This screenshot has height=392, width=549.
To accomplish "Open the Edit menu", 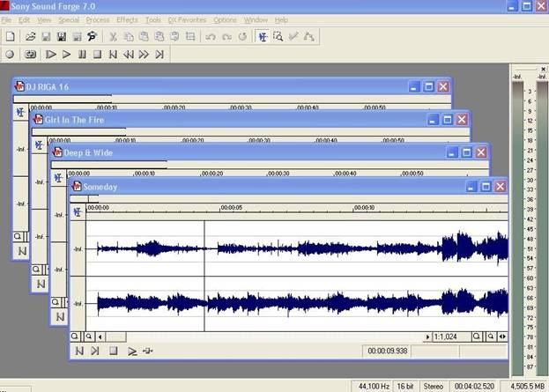I will [24, 20].
